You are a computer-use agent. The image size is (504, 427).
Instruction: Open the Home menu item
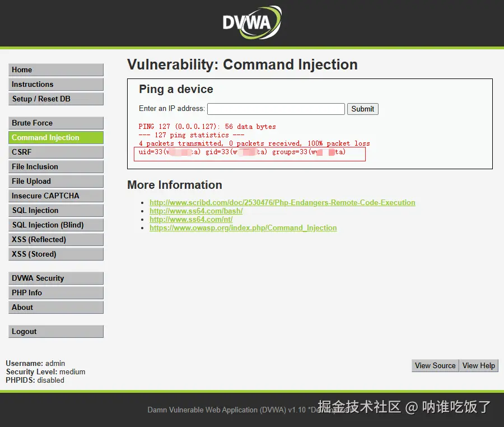coord(56,70)
